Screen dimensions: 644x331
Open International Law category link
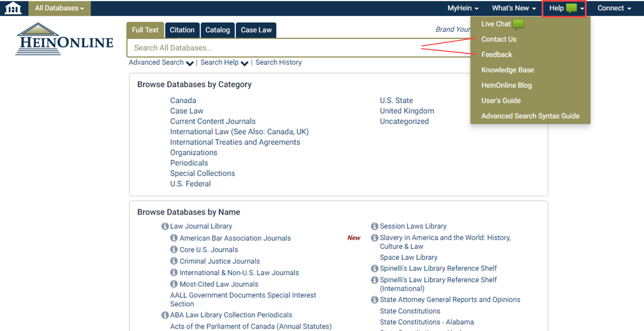pyautogui.click(x=239, y=132)
